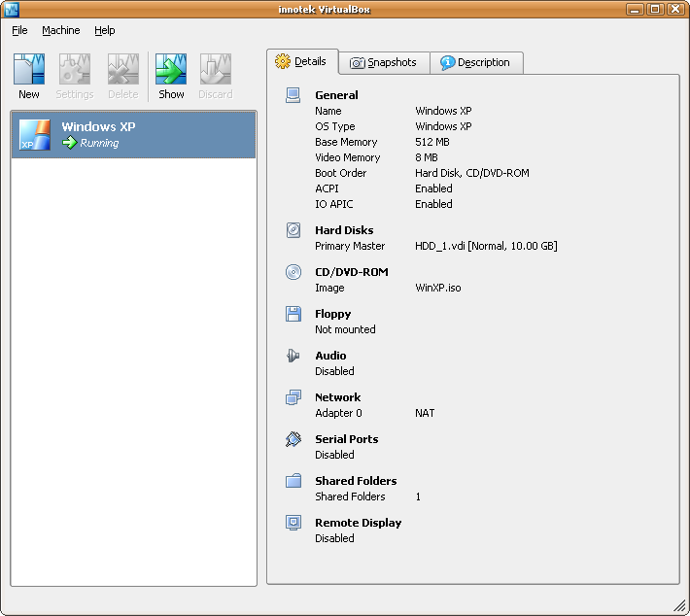This screenshot has height=616, width=690.
Task: Click the IO APIC label
Action: click(x=334, y=204)
